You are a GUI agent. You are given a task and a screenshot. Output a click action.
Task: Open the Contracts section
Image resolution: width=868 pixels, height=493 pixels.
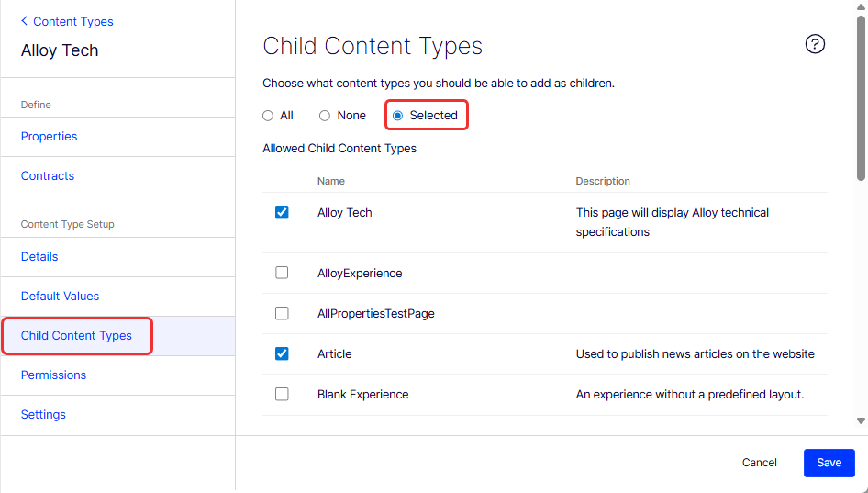click(x=48, y=176)
